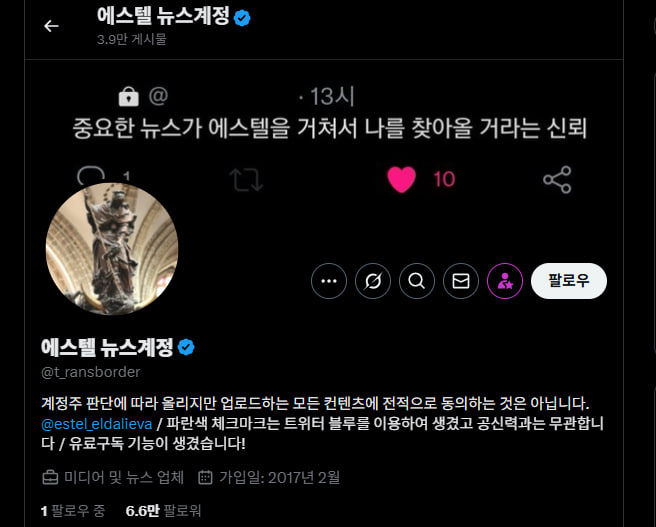This screenshot has height=527, width=656.
Task: Open the statue profile picture
Action: pos(112,249)
